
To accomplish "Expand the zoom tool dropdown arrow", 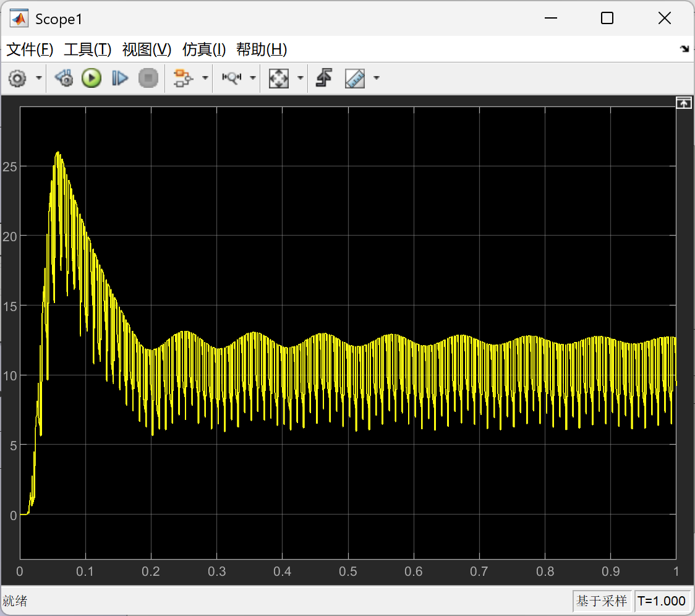I will [253, 78].
